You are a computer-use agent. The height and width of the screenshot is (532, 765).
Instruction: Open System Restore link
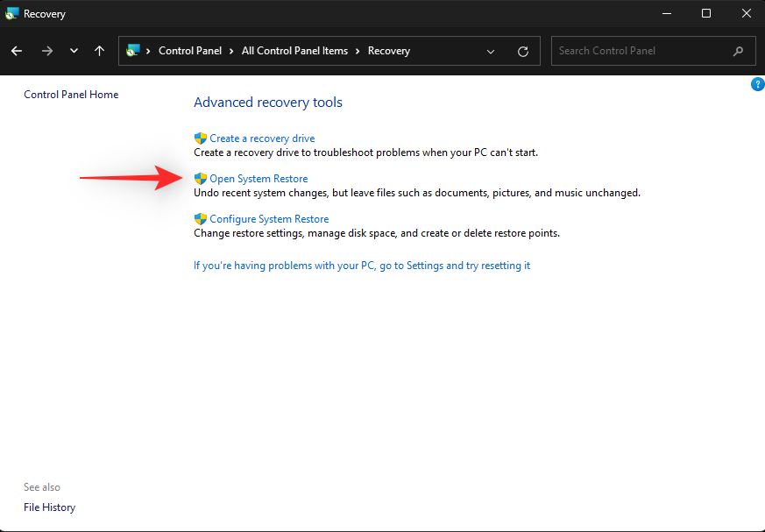click(x=259, y=179)
